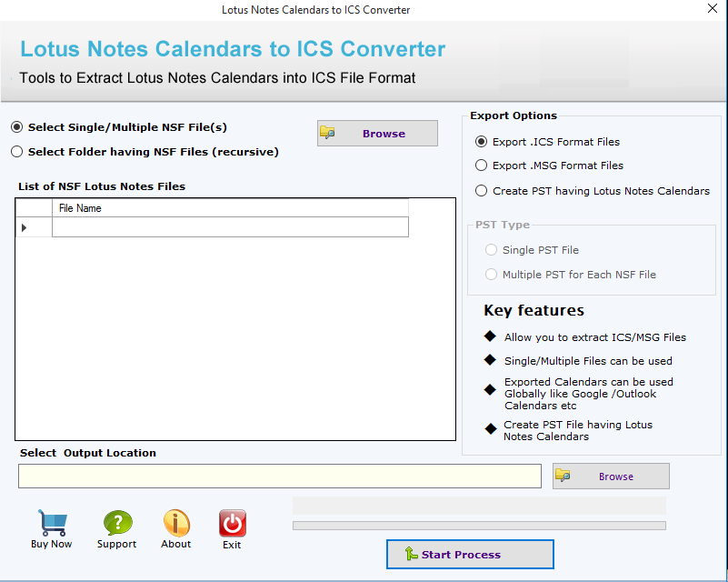
Task: Click Browse button for NSF files
Action: click(x=377, y=134)
